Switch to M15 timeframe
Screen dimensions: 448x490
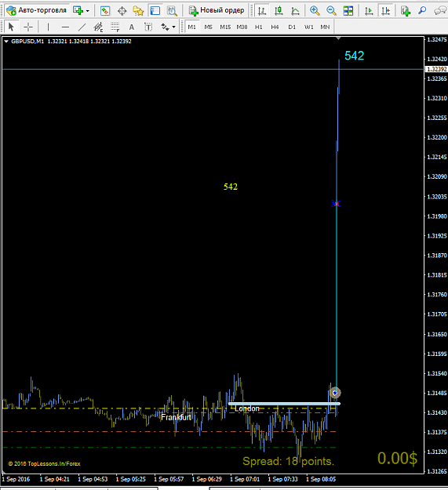[225, 27]
